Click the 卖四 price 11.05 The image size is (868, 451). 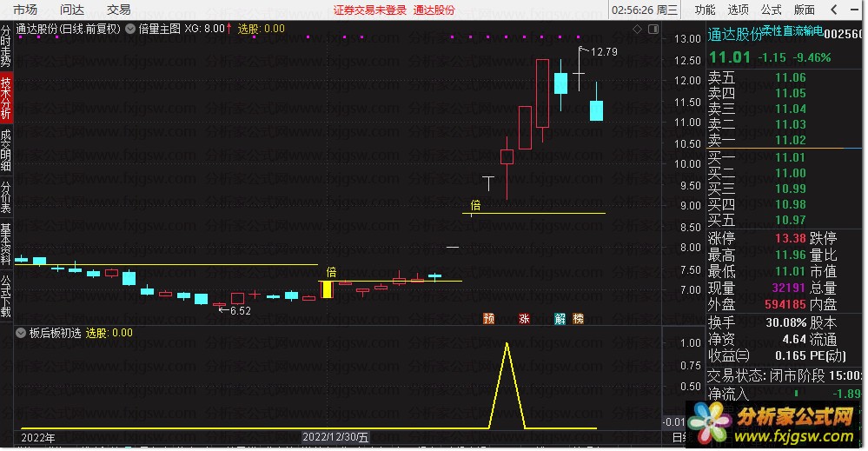(790, 94)
